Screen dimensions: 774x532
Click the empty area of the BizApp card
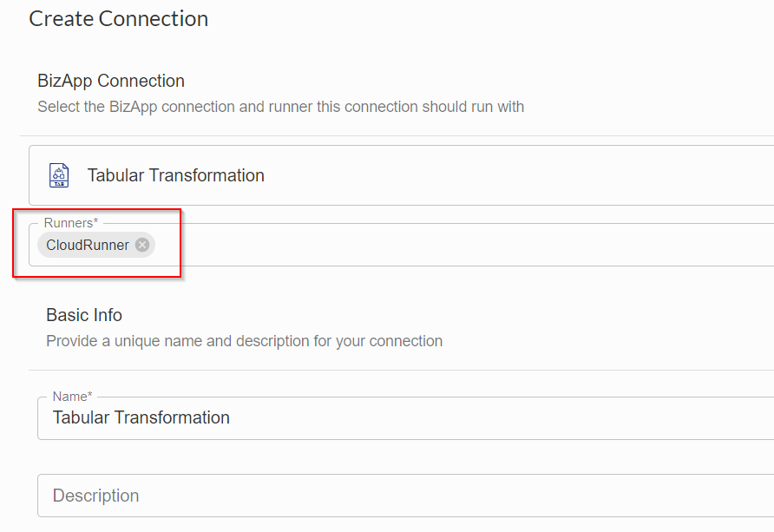tap(518, 175)
